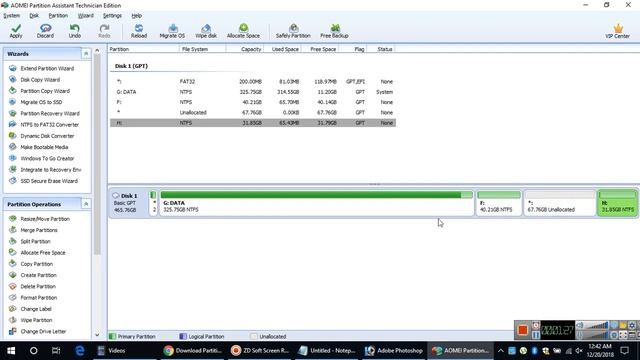Open Partition Copy Wizard
Viewport: 640px width, 360px height.
(45, 91)
